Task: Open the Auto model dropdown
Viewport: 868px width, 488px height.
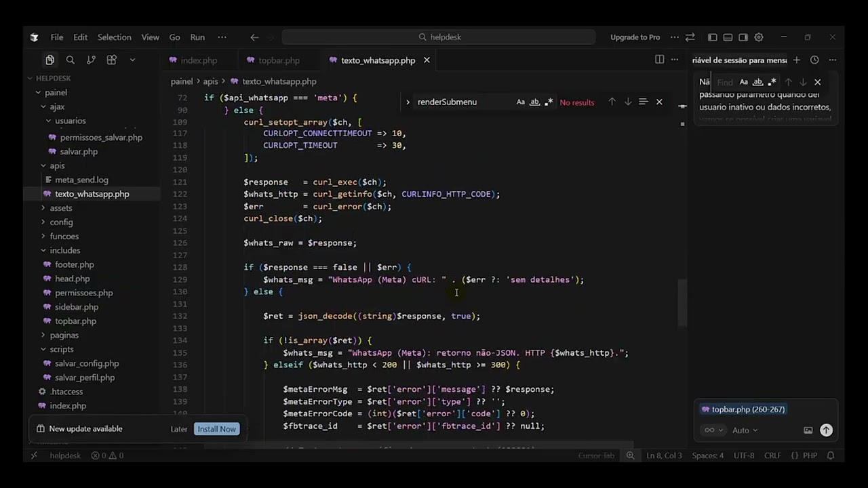Action: click(745, 430)
